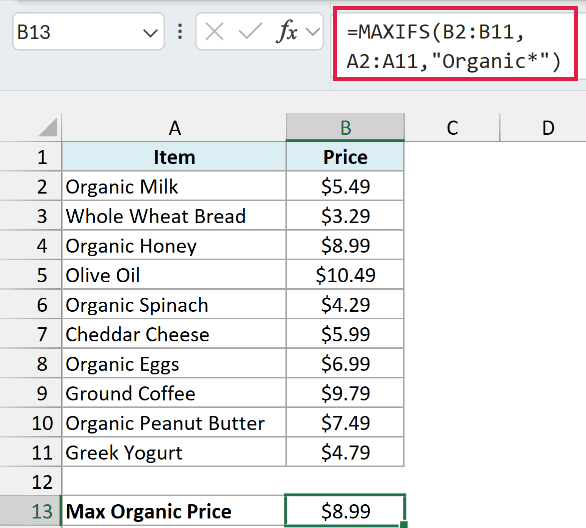Select the Cheddar Cheese cell
This screenshot has height=528, width=586.
pyautogui.click(x=174, y=334)
